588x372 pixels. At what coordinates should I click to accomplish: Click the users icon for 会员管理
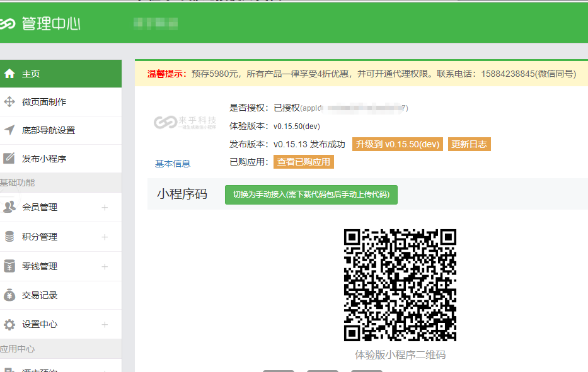[x=9, y=207]
